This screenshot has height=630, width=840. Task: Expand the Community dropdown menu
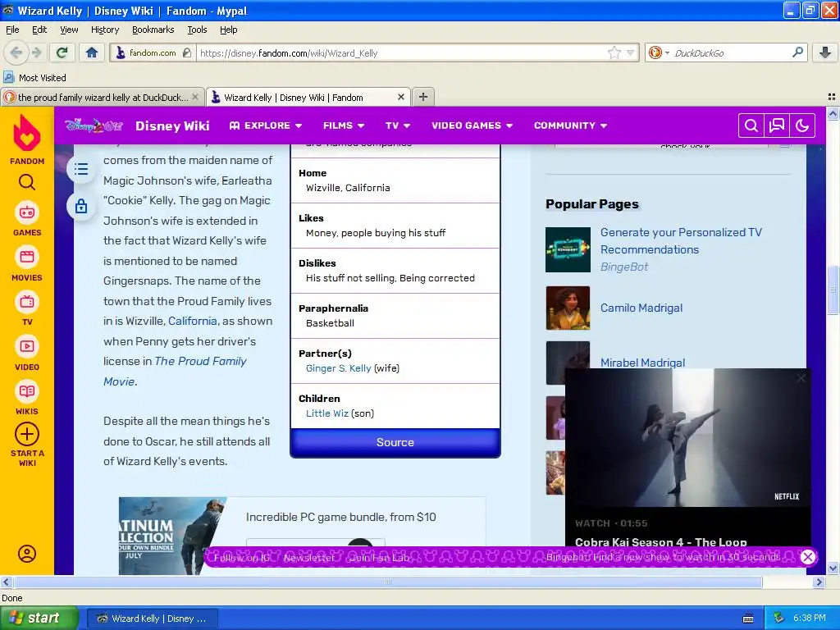[571, 126]
